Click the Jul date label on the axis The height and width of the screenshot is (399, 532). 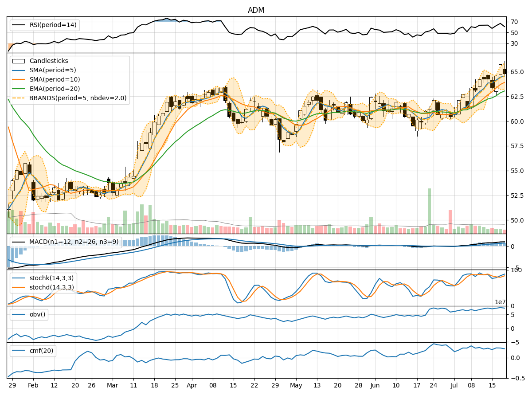pyautogui.click(x=454, y=386)
